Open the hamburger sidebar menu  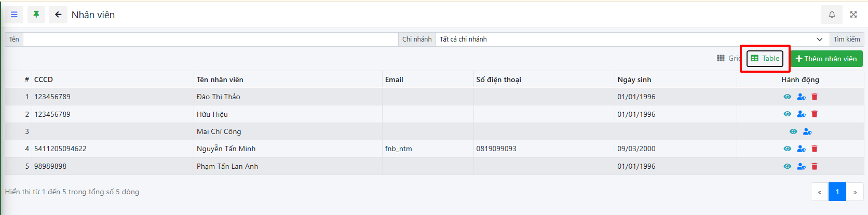pyautogui.click(x=14, y=15)
